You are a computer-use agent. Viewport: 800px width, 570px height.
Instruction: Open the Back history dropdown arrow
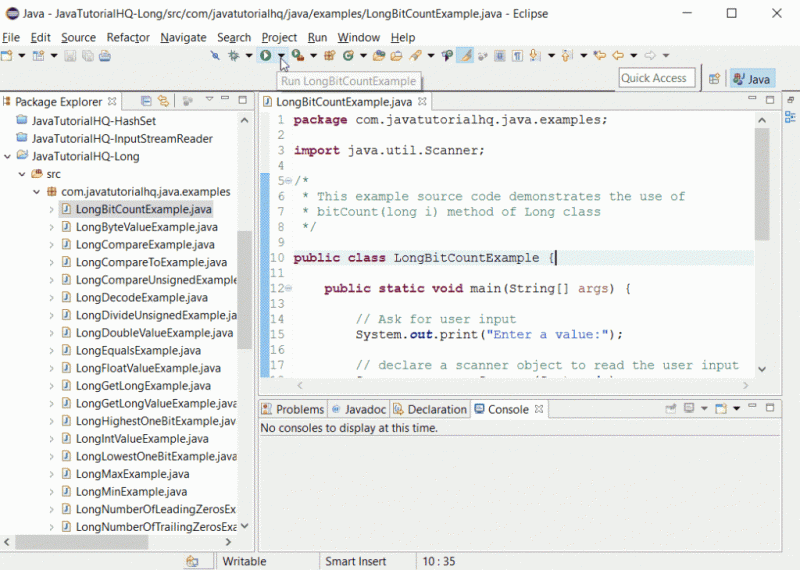634,56
